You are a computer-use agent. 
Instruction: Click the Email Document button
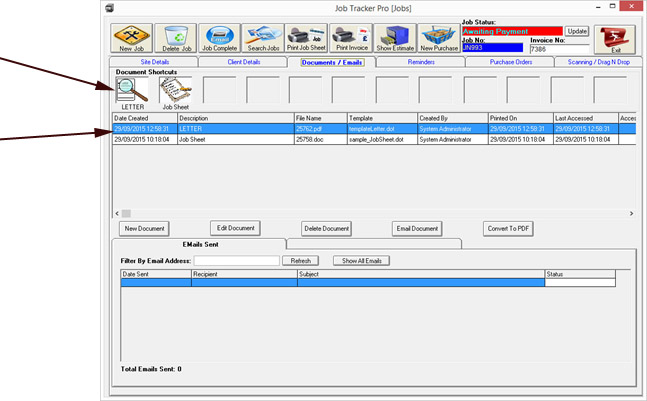417,229
